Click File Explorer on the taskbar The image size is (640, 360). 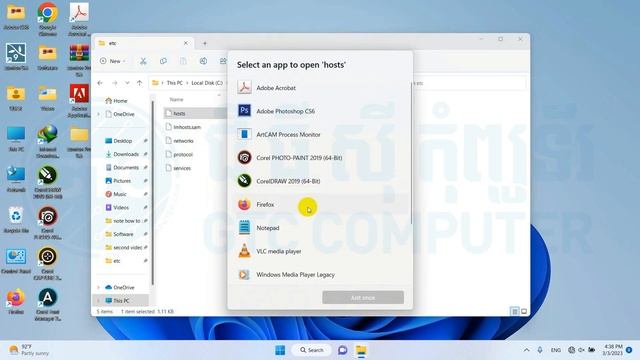pos(361,350)
